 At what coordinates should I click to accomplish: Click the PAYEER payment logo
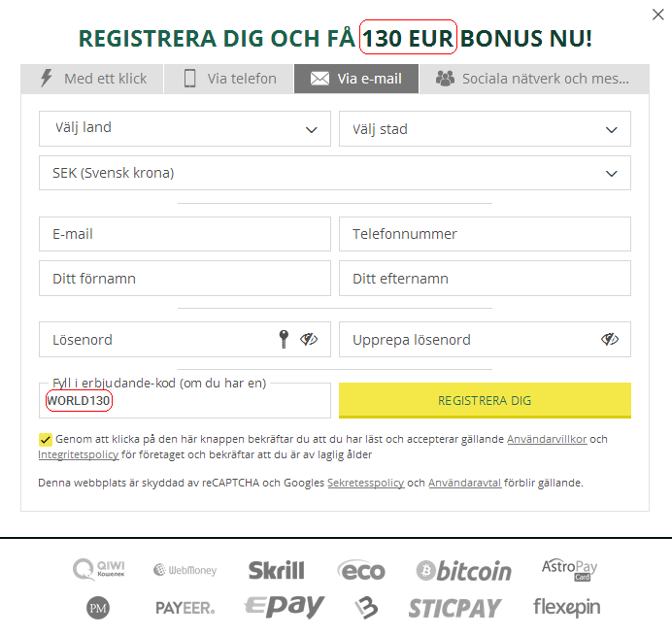[x=185, y=608]
